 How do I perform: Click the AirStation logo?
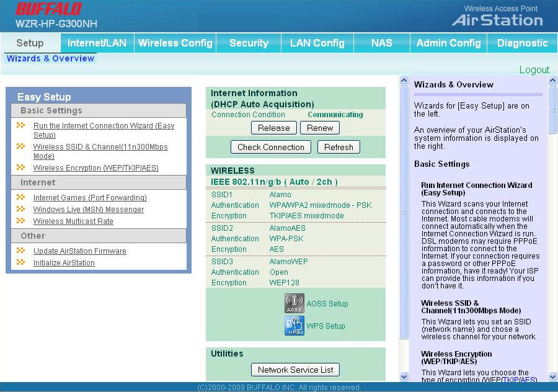point(497,20)
